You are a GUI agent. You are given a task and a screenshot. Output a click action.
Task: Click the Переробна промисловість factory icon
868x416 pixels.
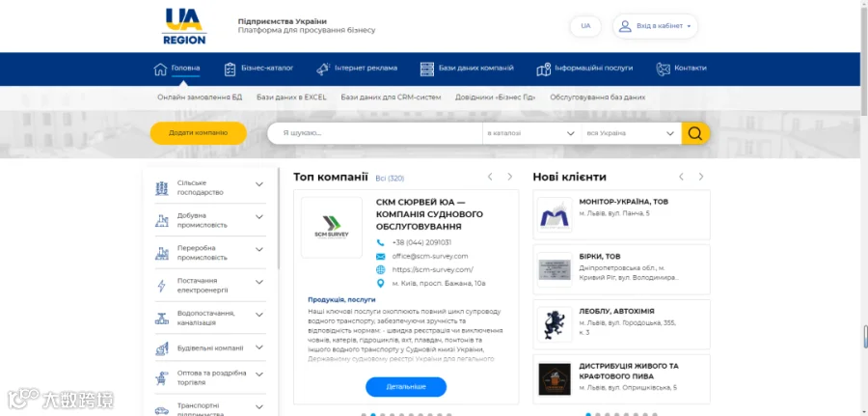(162, 253)
